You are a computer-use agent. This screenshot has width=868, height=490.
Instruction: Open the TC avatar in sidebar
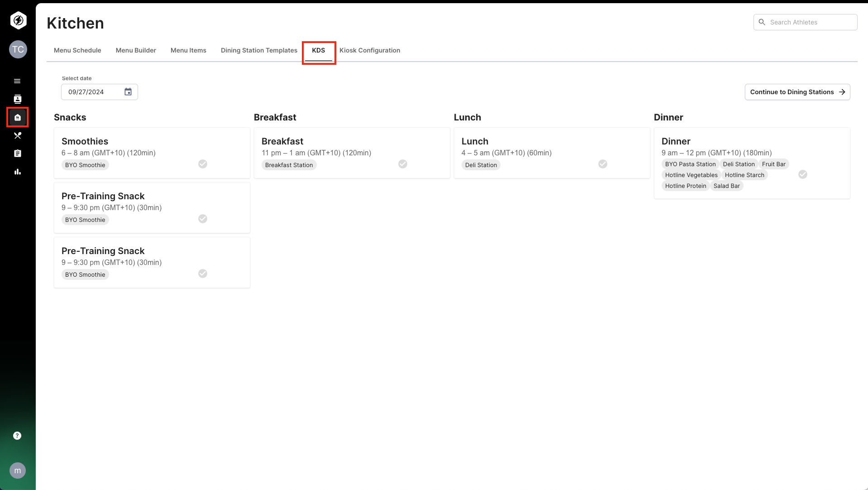click(x=18, y=49)
